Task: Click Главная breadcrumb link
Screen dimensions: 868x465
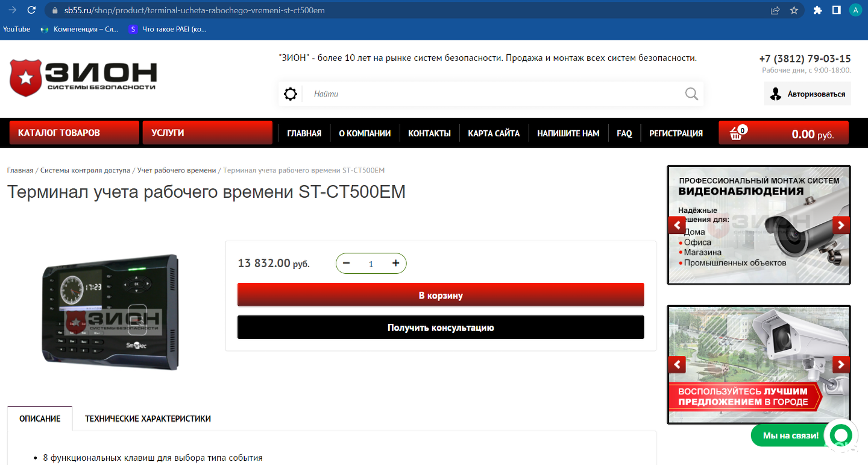Action: pos(20,171)
